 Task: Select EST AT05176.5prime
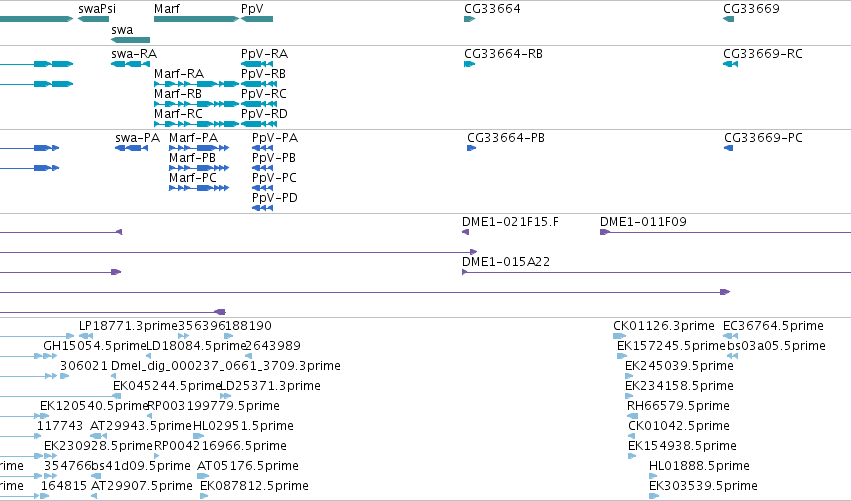(203, 476)
